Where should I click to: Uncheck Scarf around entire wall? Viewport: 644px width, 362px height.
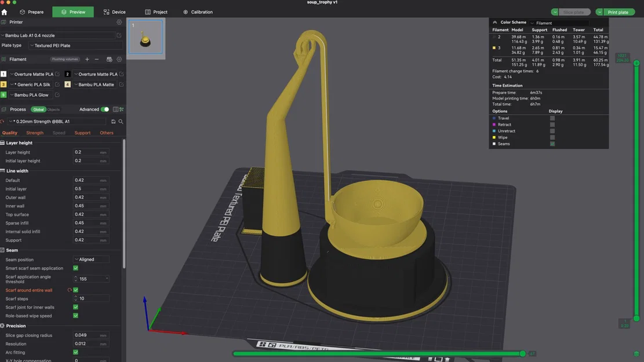pos(75,290)
